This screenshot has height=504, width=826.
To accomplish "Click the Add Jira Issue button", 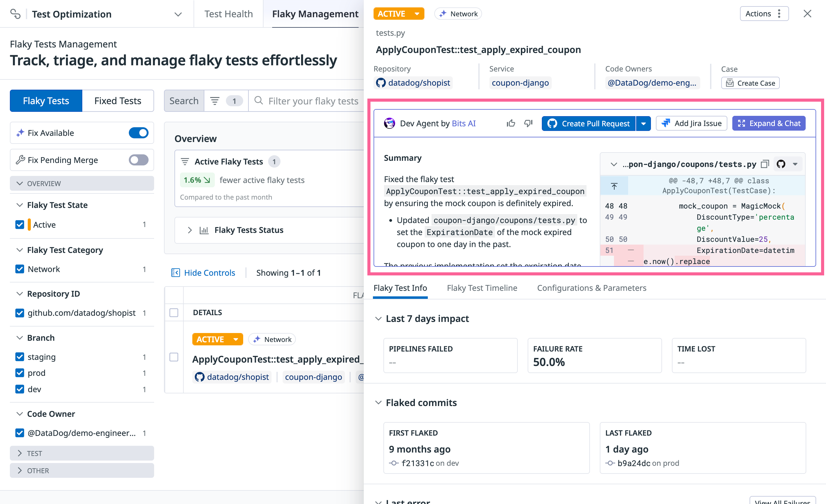I will click(x=691, y=123).
